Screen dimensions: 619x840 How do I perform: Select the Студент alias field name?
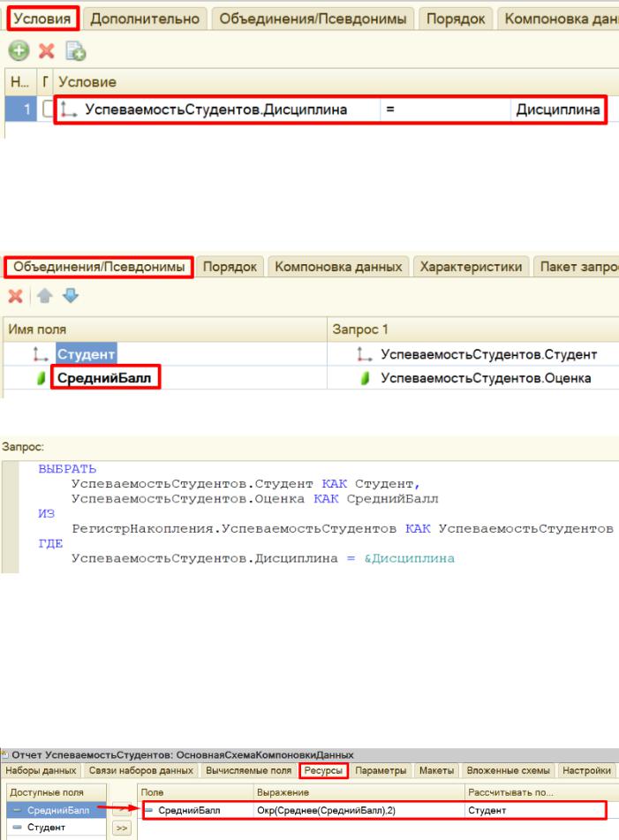[x=87, y=355]
